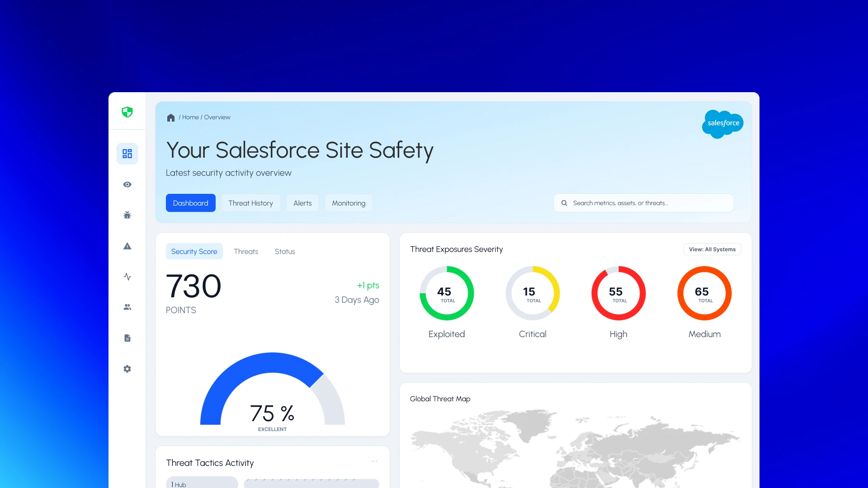Image resolution: width=868 pixels, height=488 pixels.
Task: Click the Salesforce cloud logo
Action: tap(722, 123)
